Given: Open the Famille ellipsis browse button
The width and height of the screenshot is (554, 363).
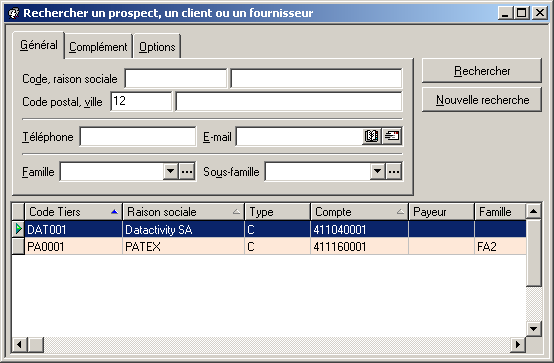Looking at the screenshot, I should (x=187, y=172).
